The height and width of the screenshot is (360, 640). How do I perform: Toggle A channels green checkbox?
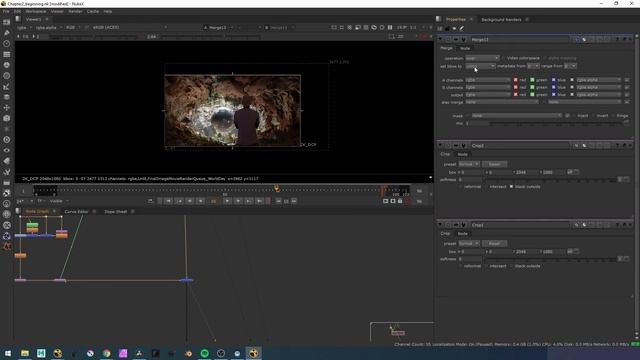(x=532, y=80)
